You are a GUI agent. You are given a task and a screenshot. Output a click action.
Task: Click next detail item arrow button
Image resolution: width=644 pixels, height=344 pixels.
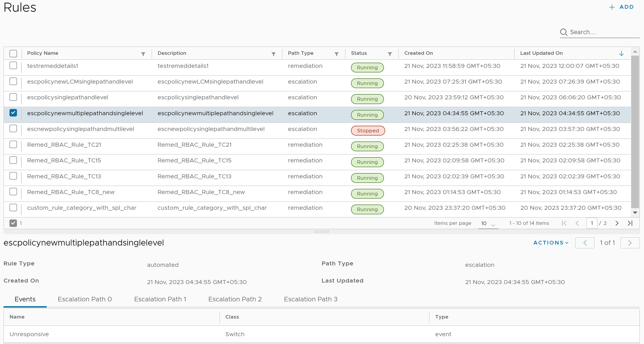click(630, 243)
